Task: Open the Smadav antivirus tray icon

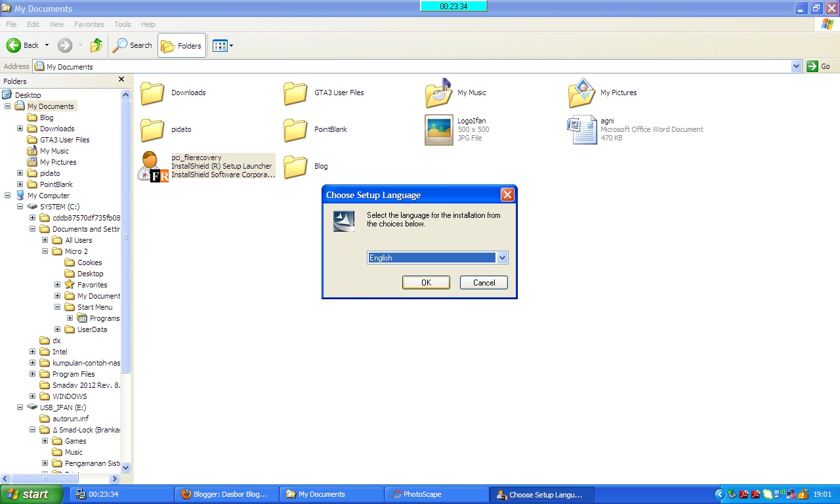Action: (766, 493)
